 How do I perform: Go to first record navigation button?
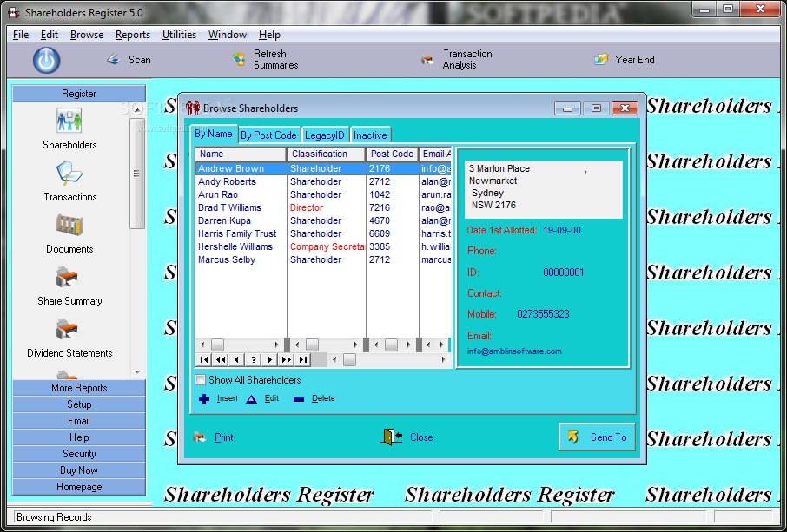pyautogui.click(x=204, y=359)
